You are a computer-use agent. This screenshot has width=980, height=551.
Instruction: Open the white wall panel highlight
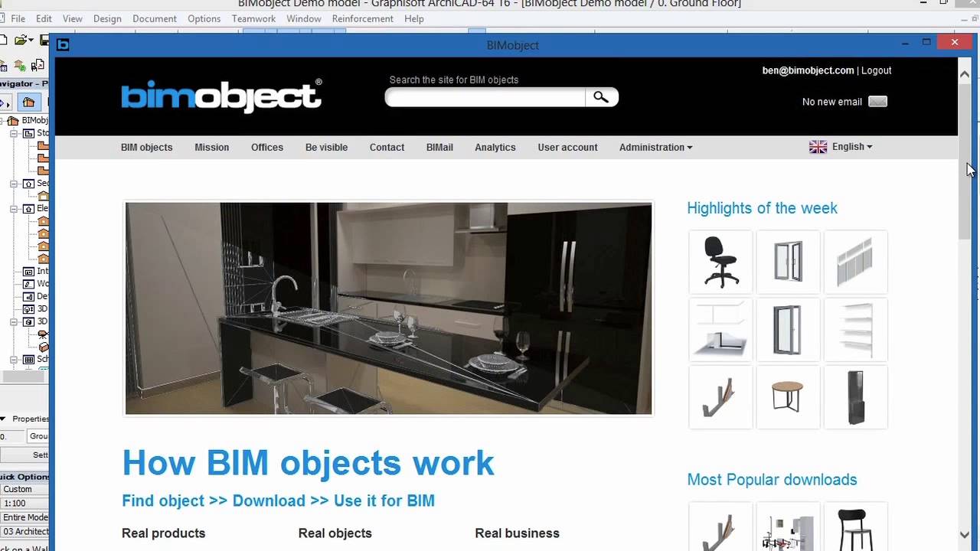(855, 262)
